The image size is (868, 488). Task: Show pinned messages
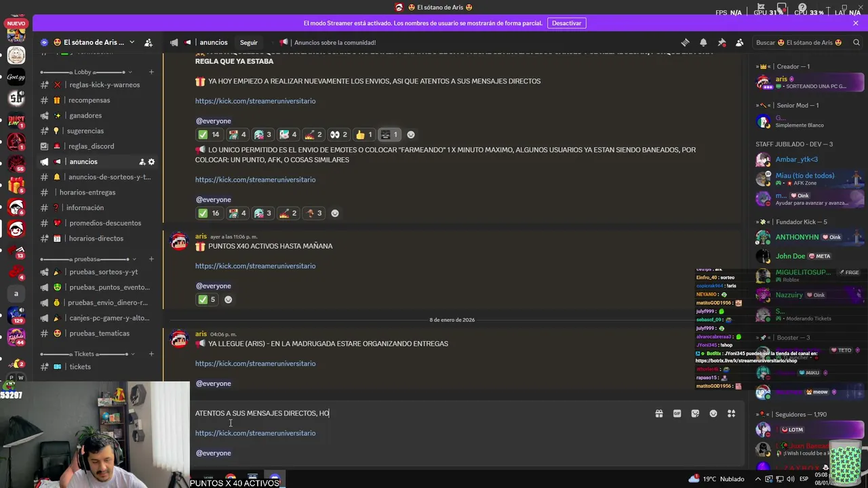coord(722,42)
